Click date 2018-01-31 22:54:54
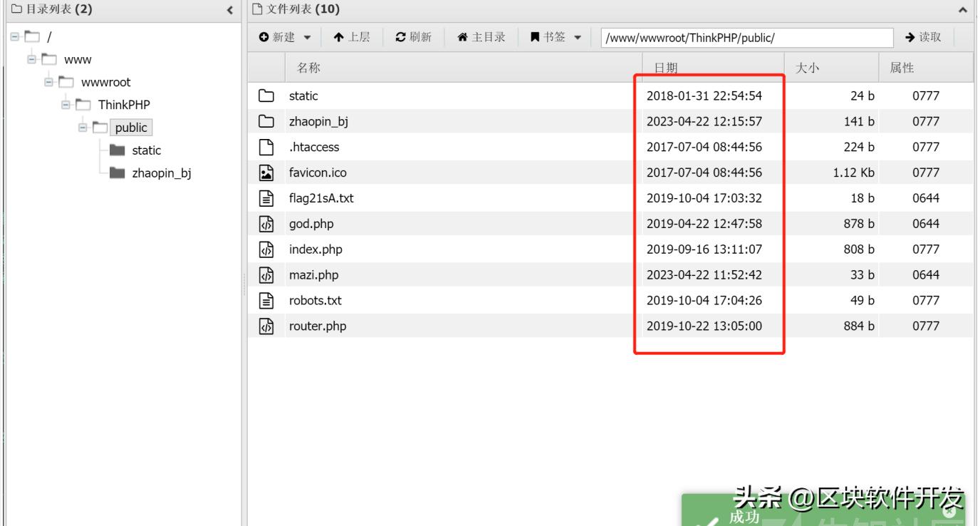Screen dimensions: 980x526 click(x=704, y=96)
